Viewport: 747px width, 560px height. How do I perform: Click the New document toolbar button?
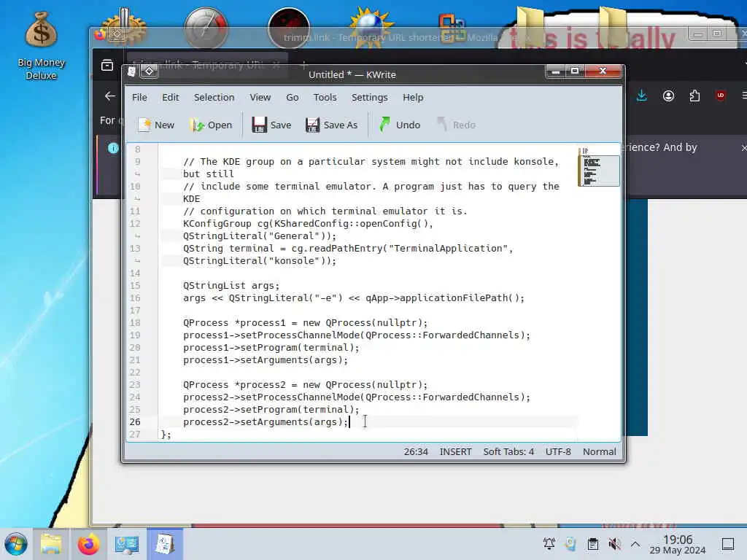(156, 125)
